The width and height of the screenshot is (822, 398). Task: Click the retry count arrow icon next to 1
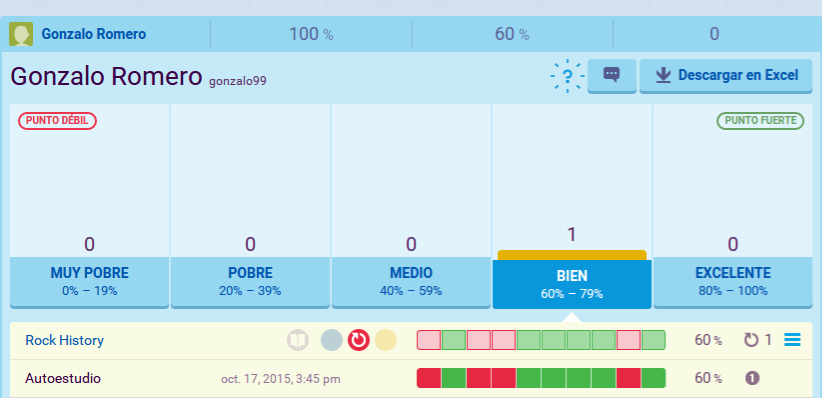pos(751,340)
